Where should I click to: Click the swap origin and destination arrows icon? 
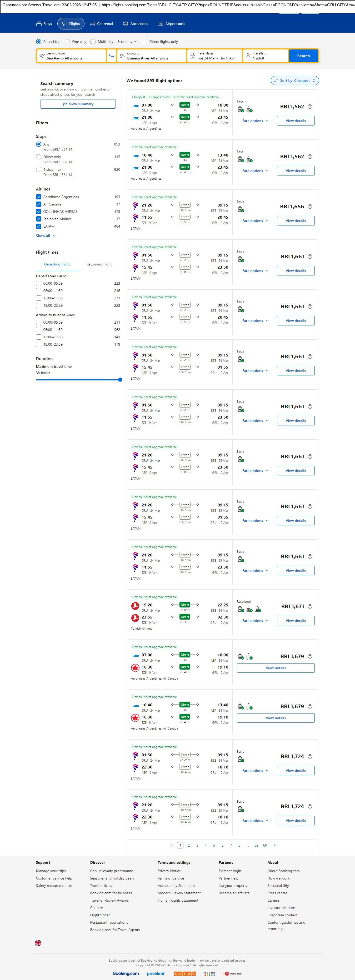coord(112,56)
